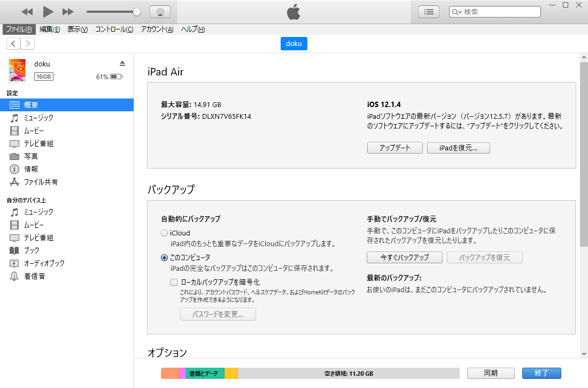Screen dimensions: 588x388
Task: Click the camera icon for 写真
Action: (x=14, y=156)
